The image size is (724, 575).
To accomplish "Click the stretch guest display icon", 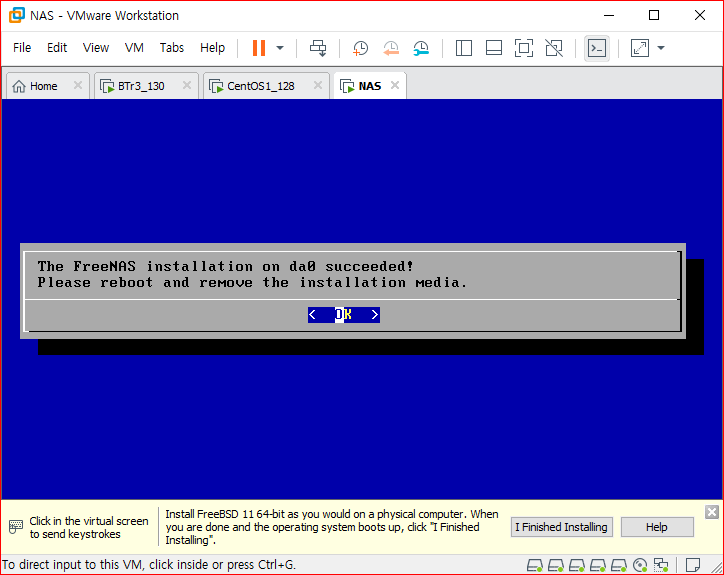I will [x=640, y=48].
